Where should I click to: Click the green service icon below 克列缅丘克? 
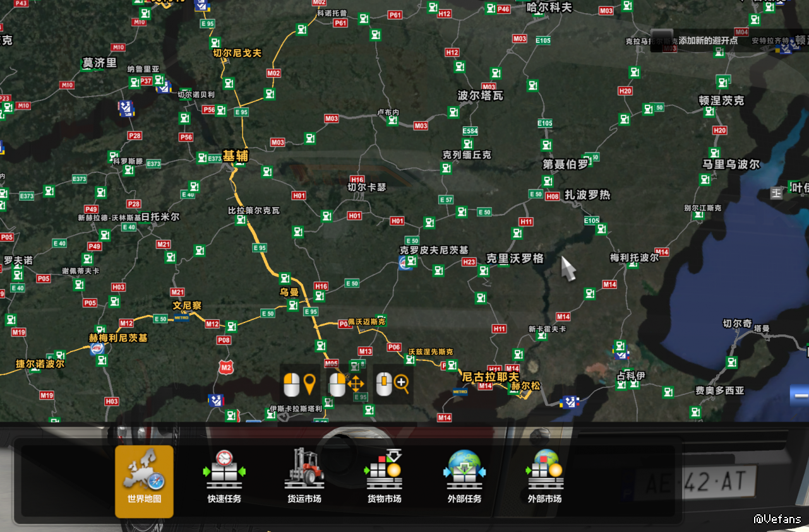(446, 168)
